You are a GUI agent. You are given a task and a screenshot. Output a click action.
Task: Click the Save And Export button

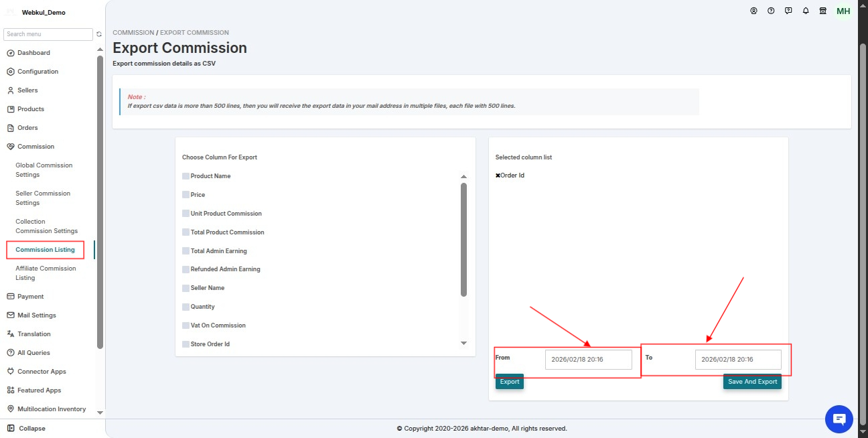(752, 382)
